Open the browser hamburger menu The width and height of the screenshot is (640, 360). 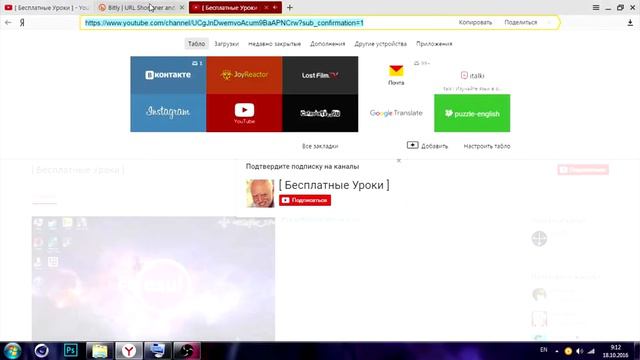[596, 7]
